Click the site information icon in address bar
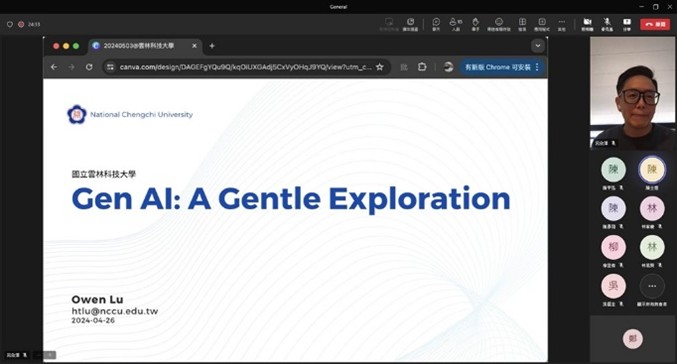 pyautogui.click(x=111, y=67)
